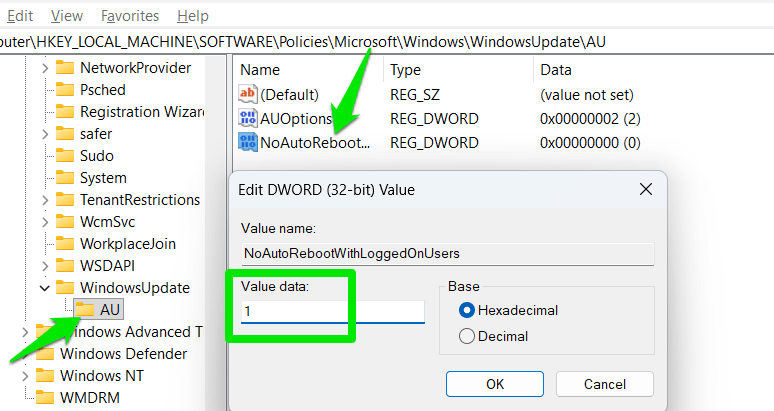Click the WMDRM folder icon
The width and height of the screenshot is (774, 411).
pos(45,398)
